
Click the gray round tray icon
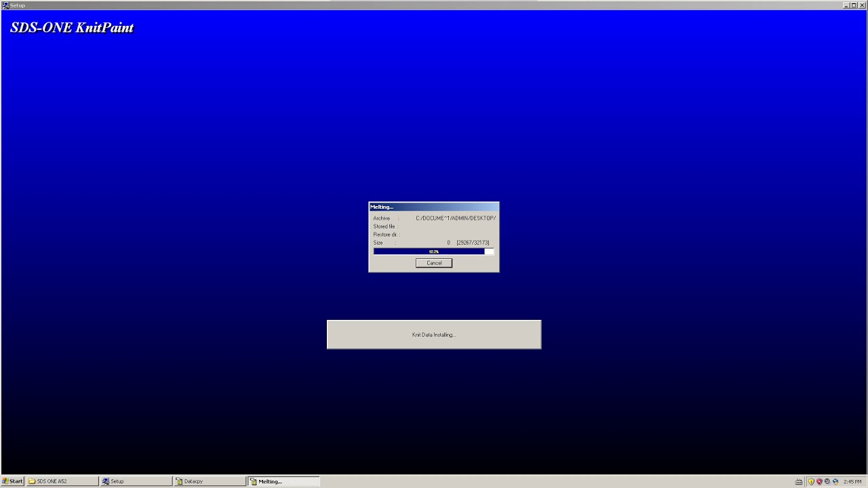coord(827,481)
